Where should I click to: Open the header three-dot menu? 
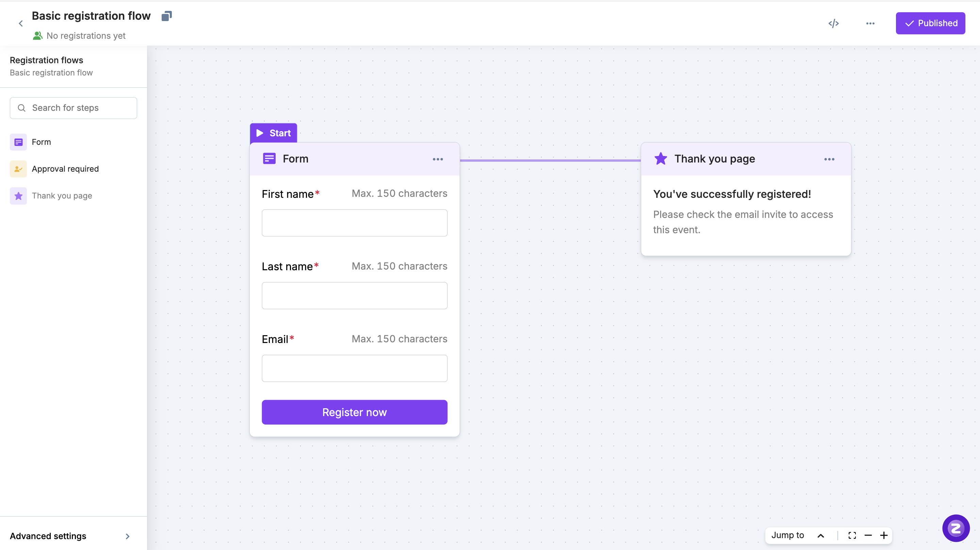tap(870, 23)
